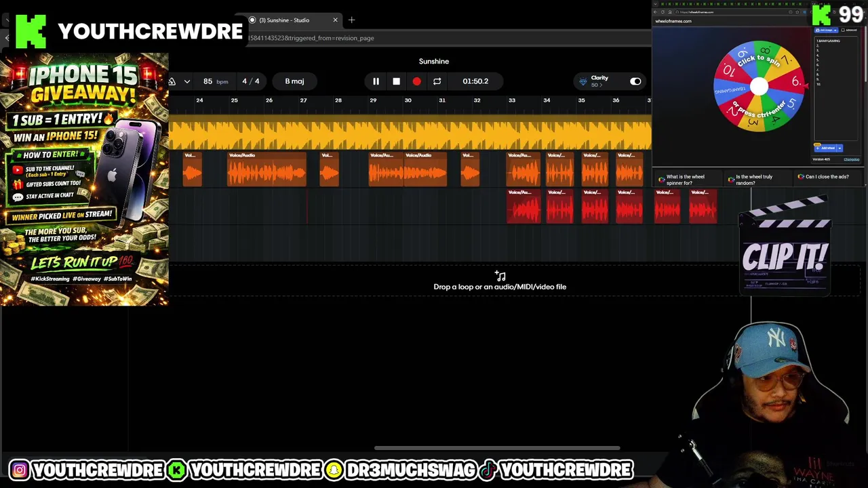Viewport: 868px width, 488px height.
Task: Select the orange Voice/Audio clip starting at bar 30
Action: [427, 169]
